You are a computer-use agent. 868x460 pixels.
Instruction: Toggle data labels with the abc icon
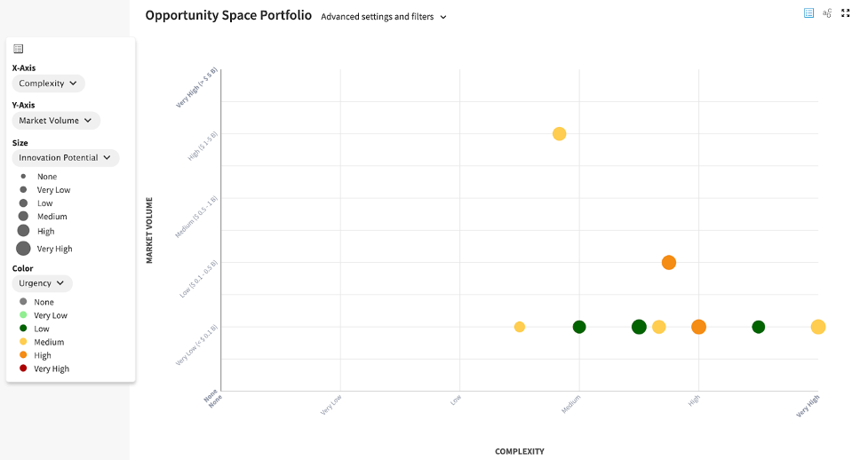pos(827,13)
